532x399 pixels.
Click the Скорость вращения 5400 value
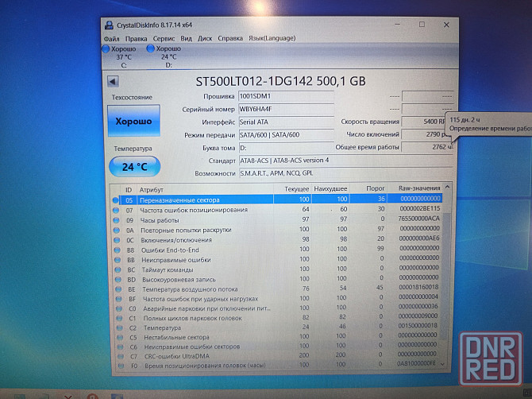tap(424, 122)
